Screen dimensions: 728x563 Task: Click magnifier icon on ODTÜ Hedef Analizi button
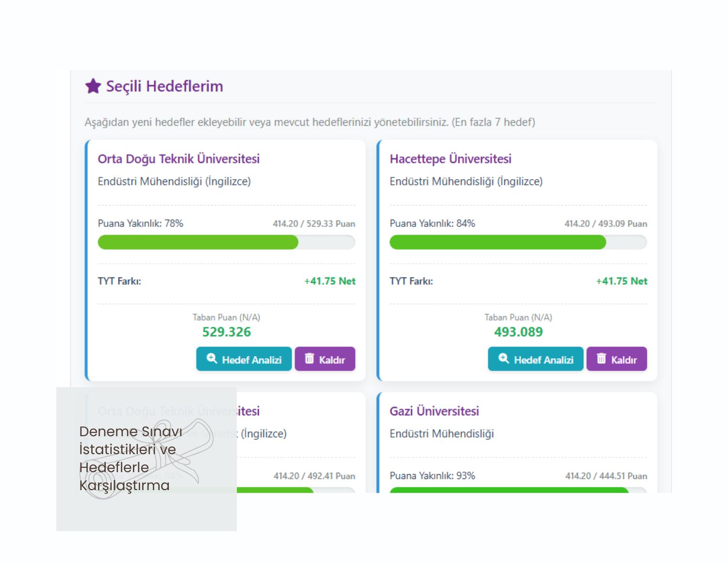pos(212,358)
